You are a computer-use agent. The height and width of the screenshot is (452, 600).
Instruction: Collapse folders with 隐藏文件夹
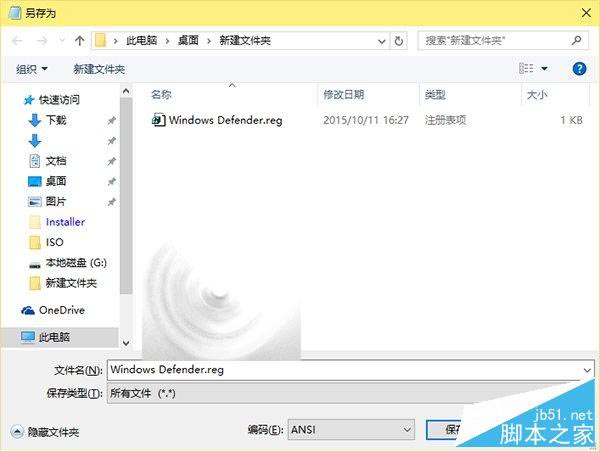45,432
